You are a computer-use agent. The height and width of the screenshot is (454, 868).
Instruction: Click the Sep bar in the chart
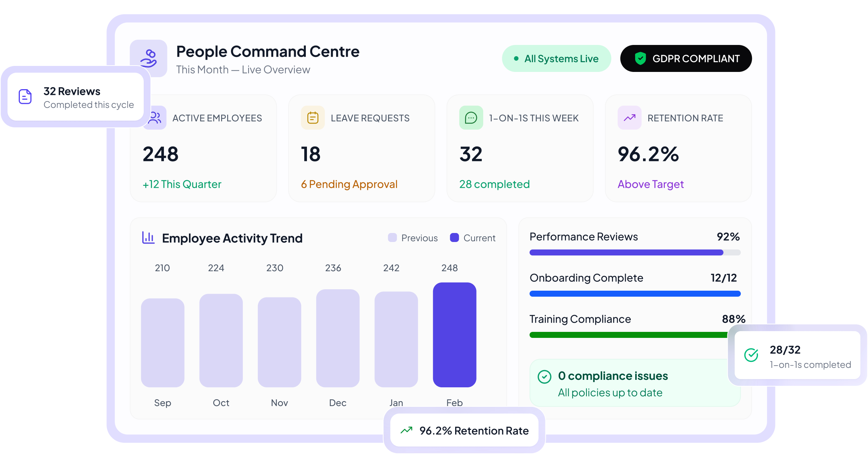(163, 343)
